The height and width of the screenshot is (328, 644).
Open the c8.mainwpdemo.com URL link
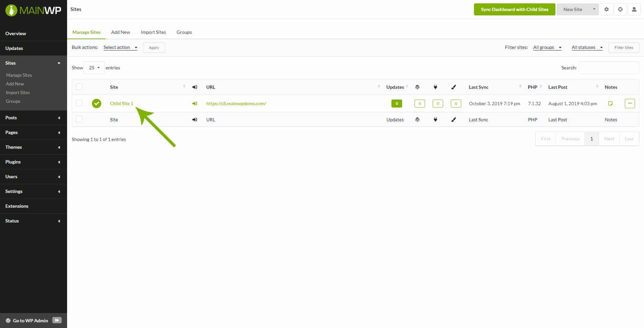236,104
